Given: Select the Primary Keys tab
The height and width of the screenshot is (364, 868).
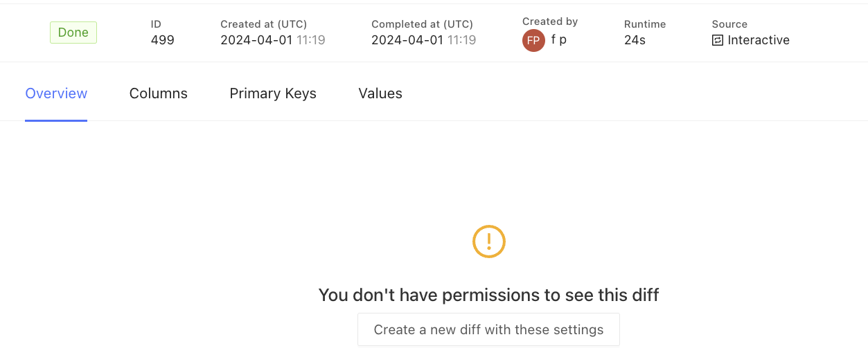Looking at the screenshot, I should (273, 93).
